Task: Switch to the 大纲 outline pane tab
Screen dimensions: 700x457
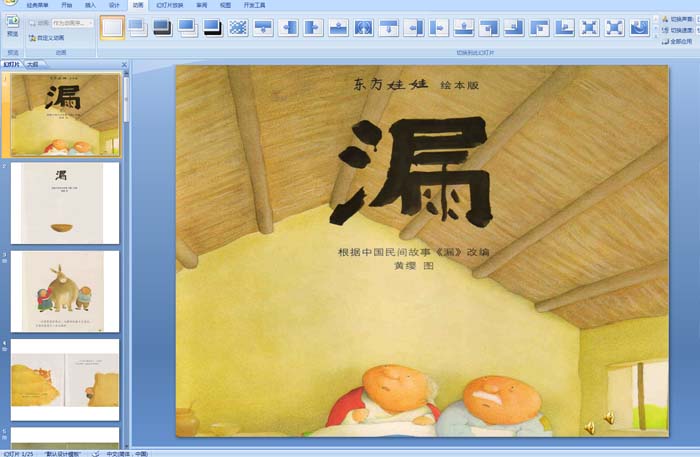Action: 32,64
